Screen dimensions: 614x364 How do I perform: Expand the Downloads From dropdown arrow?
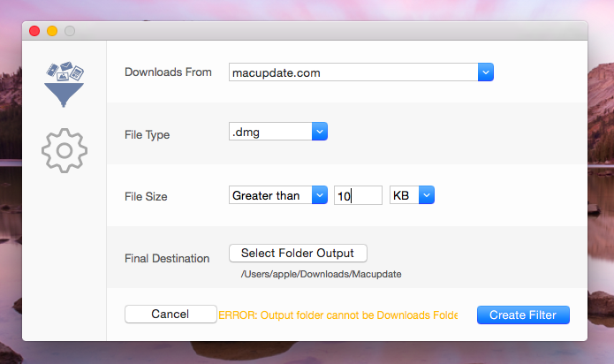[x=486, y=72]
